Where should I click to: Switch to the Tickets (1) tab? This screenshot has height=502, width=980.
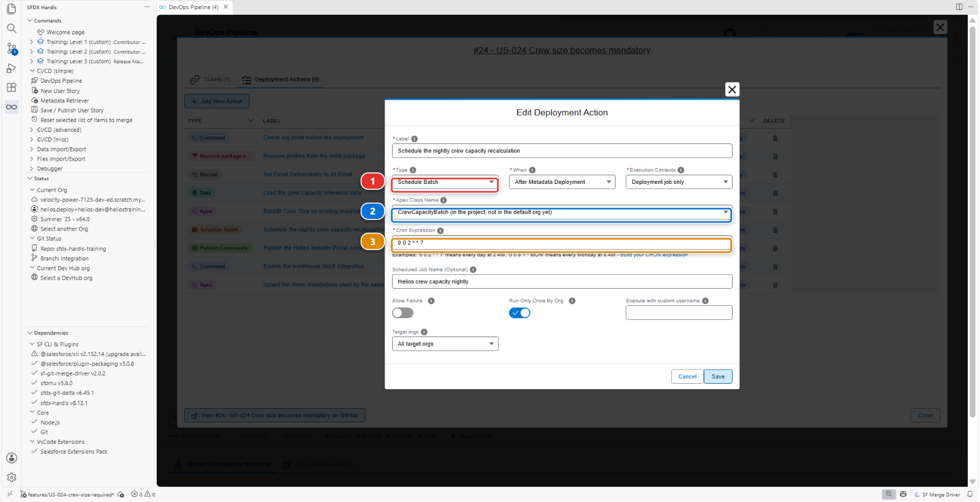pyautogui.click(x=210, y=80)
